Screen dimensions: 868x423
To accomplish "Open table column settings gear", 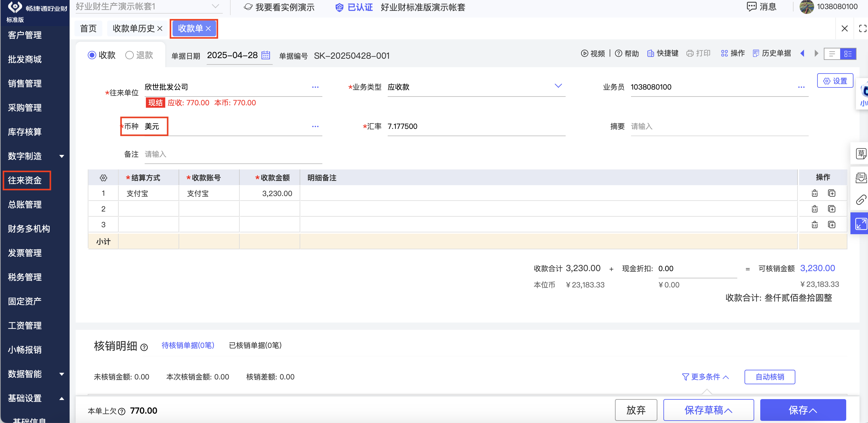I will (103, 178).
